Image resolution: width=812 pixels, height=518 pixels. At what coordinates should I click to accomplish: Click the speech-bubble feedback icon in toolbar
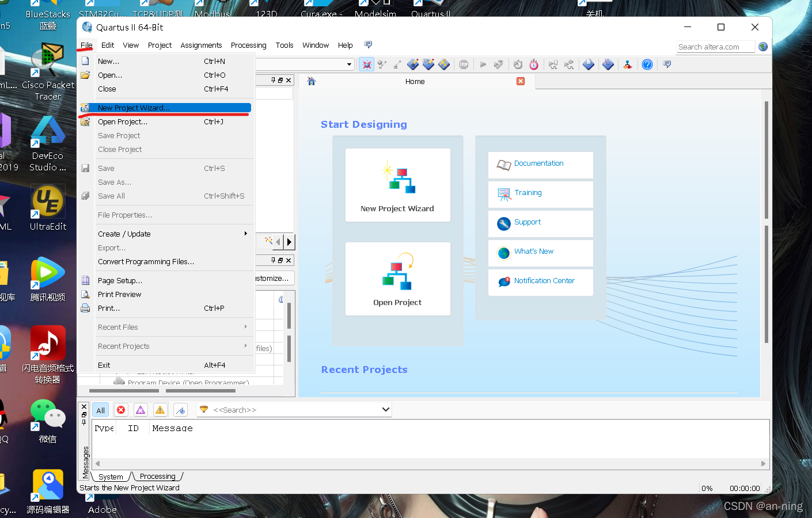tap(667, 64)
